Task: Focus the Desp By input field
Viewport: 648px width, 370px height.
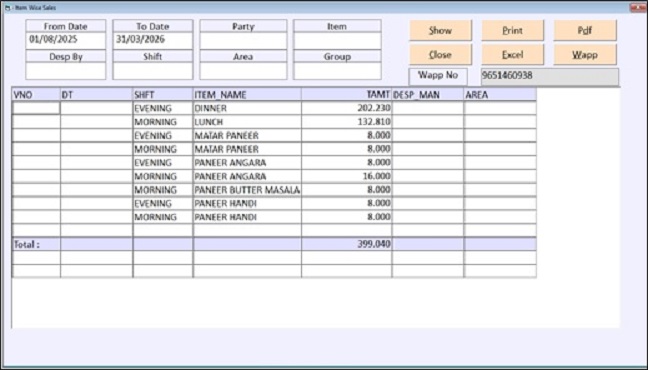Action: (x=66, y=71)
